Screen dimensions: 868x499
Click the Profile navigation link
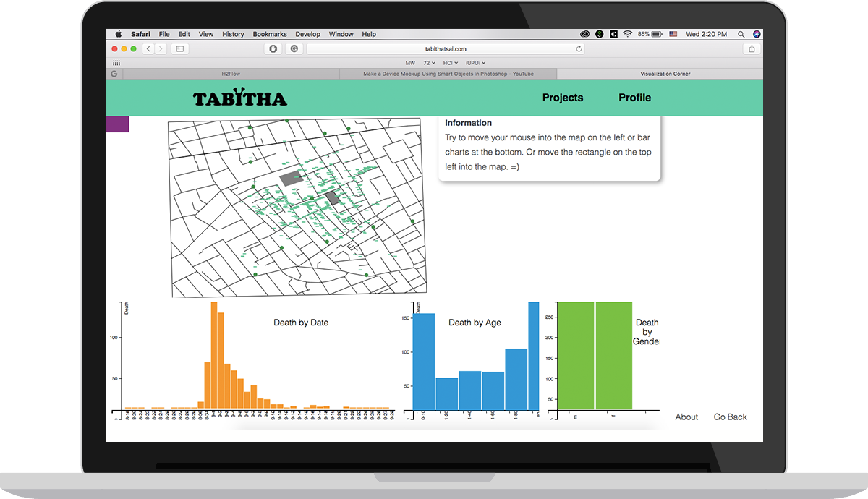pyautogui.click(x=634, y=97)
